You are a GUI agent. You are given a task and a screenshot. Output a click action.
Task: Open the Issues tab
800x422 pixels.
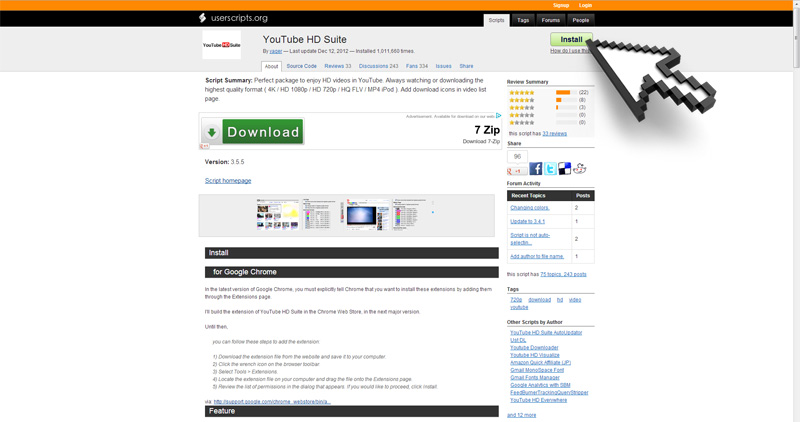[443, 66]
